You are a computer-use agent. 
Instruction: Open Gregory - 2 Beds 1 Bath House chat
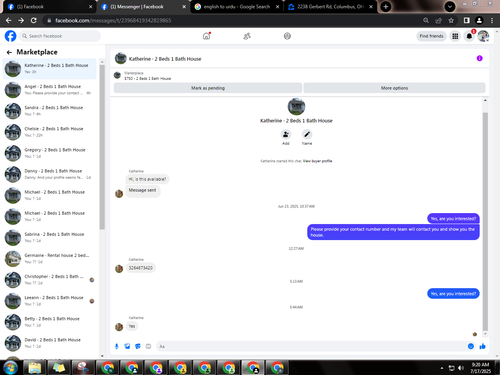[x=49, y=153]
